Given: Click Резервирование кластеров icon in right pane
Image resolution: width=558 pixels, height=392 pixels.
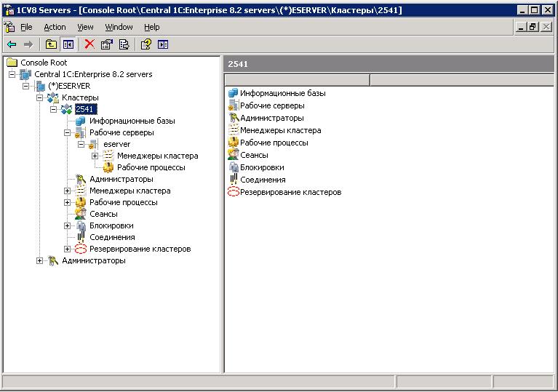Looking at the screenshot, I should (234, 192).
